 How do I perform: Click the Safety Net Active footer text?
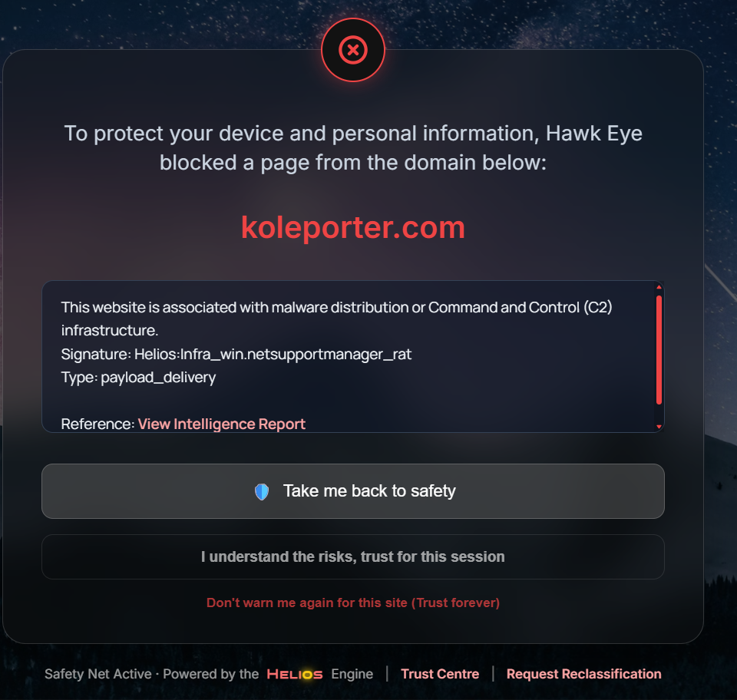[x=97, y=675]
